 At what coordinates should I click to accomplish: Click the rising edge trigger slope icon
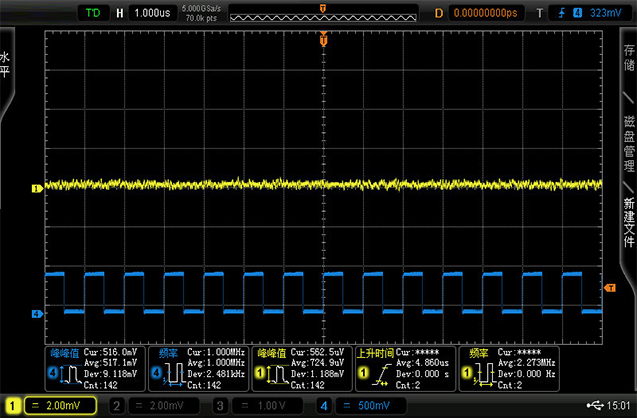[x=561, y=13]
